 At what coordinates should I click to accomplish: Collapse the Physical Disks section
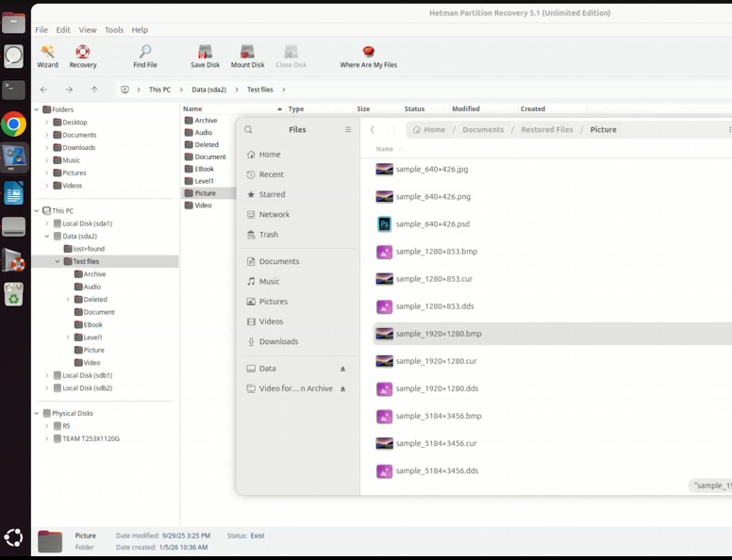(37, 414)
